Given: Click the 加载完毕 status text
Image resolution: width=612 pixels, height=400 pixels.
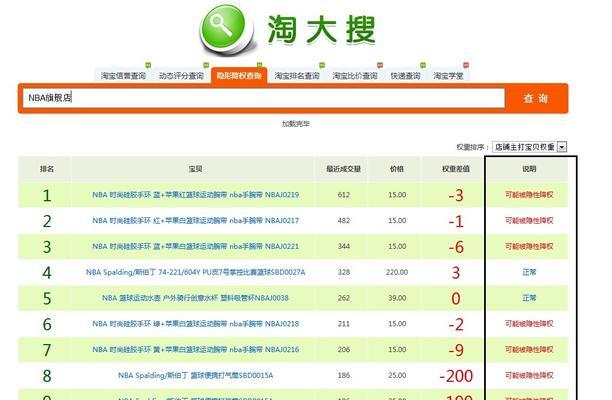Looking at the screenshot, I should pos(296,124).
